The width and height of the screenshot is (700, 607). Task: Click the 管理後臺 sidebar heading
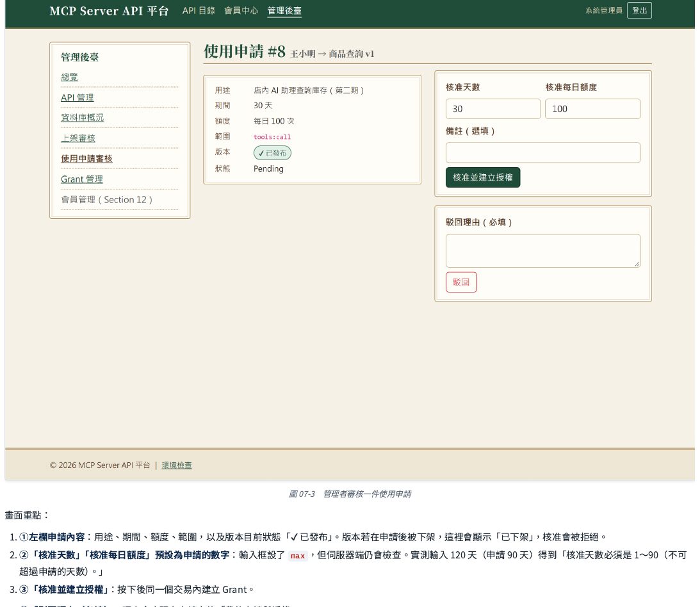[79, 57]
